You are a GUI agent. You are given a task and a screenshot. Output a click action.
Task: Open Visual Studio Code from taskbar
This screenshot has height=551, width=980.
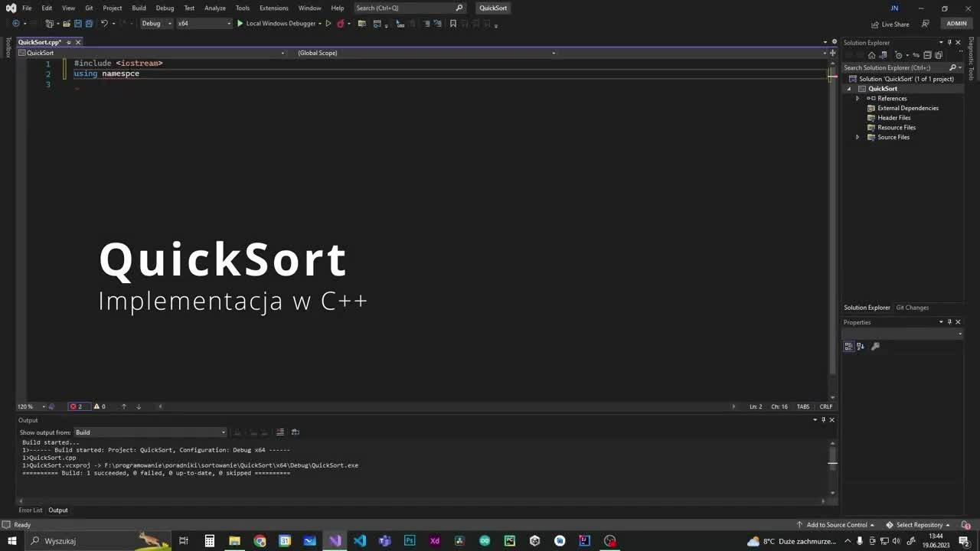(x=360, y=541)
